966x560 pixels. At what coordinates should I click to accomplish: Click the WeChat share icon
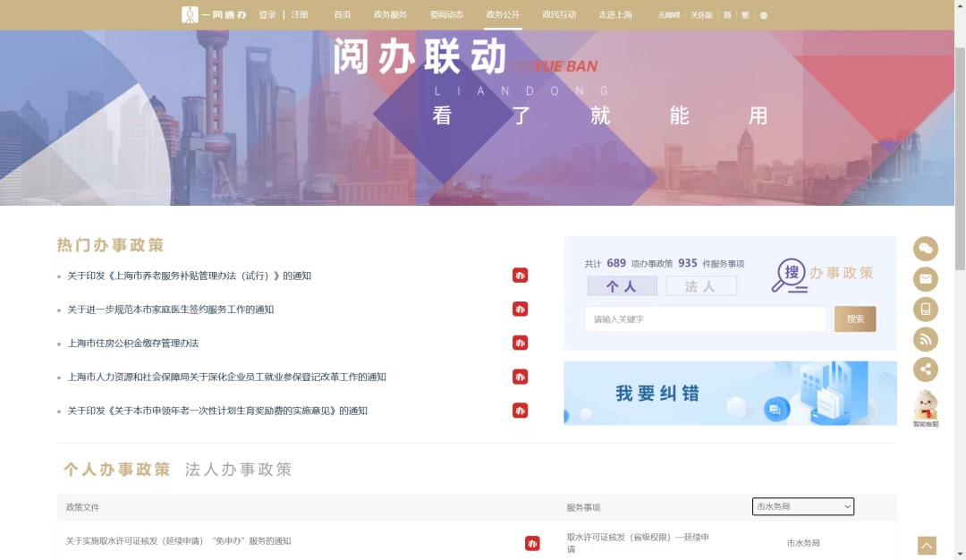(926, 249)
